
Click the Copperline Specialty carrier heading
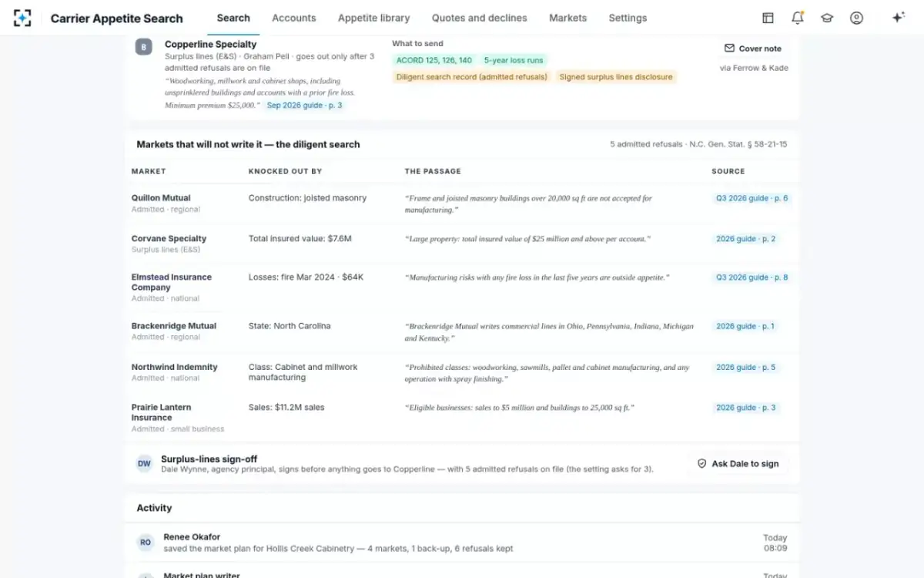(211, 45)
